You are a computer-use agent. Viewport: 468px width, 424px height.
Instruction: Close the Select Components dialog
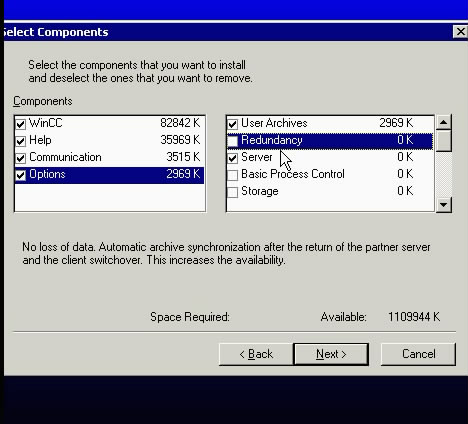(x=460, y=32)
